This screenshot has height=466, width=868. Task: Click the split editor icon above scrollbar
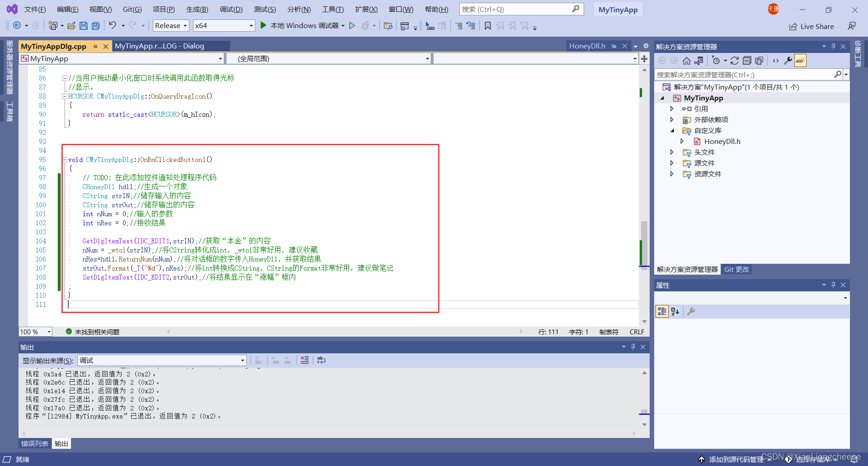point(644,59)
